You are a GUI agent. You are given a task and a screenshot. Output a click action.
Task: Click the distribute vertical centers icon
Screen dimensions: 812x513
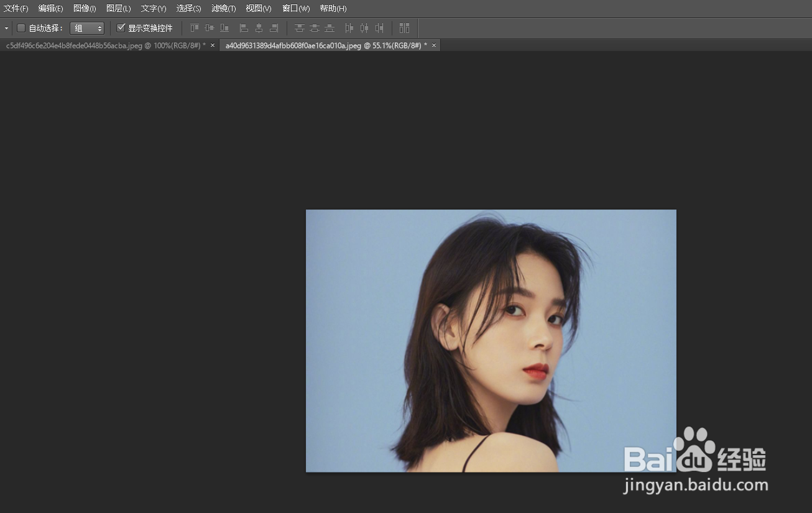[x=315, y=28]
